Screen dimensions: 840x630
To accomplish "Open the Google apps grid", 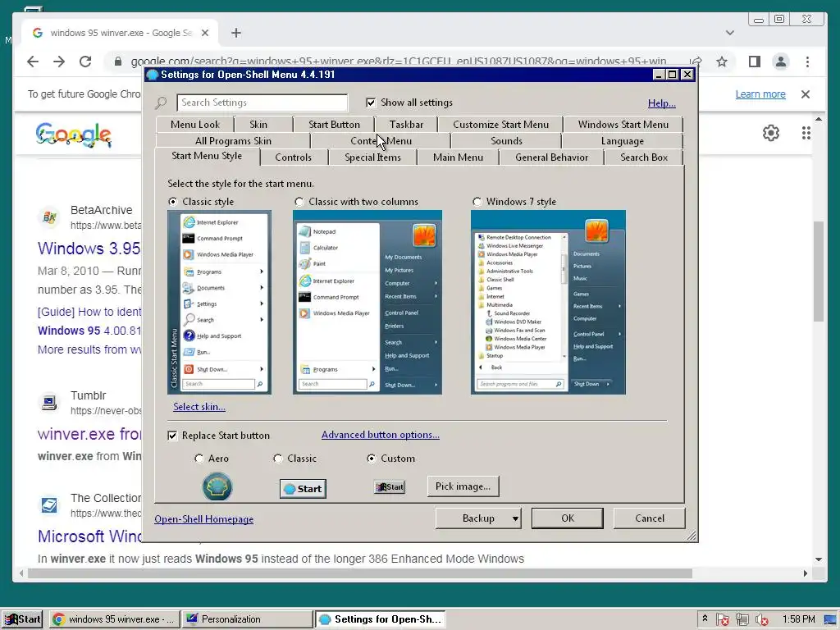I will [x=806, y=133].
